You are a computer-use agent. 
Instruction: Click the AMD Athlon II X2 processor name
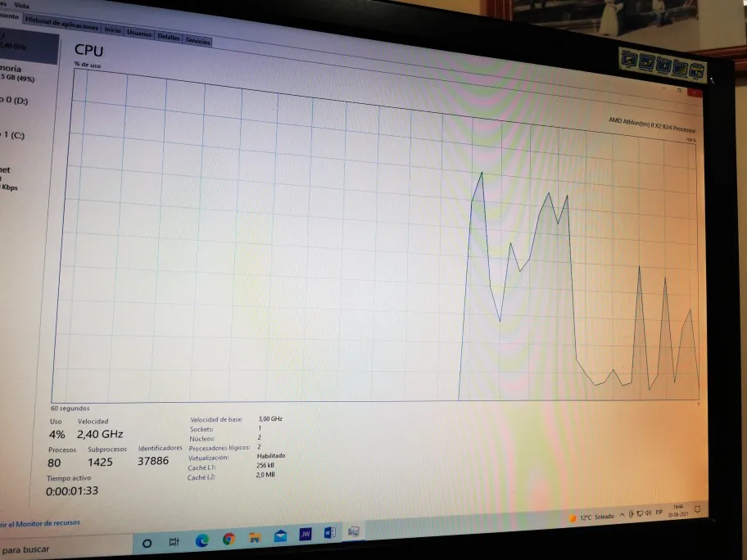(x=652, y=124)
